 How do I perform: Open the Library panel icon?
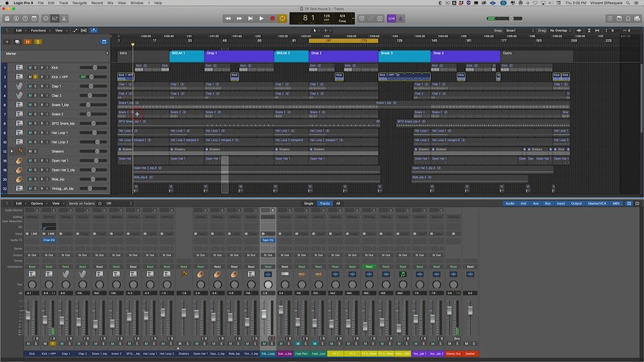click(x=7, y=19)
